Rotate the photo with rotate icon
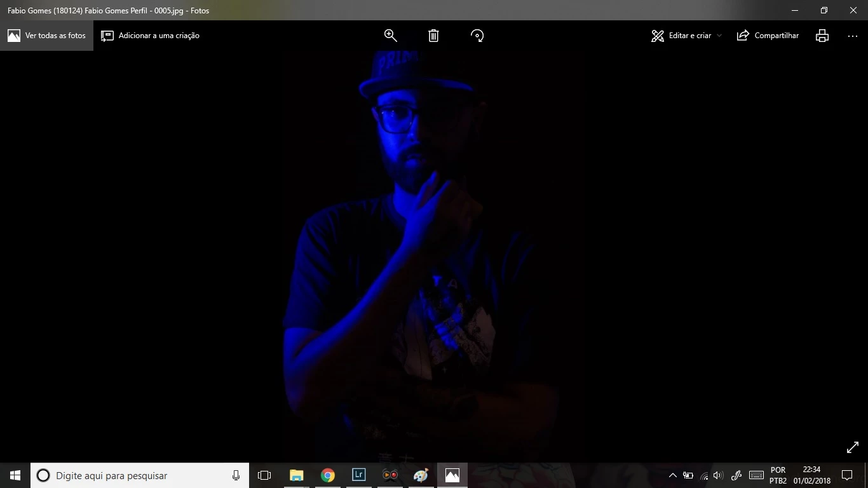Viewport: 868px width, 488px height. pyautogui.click(x=477, y=36)
